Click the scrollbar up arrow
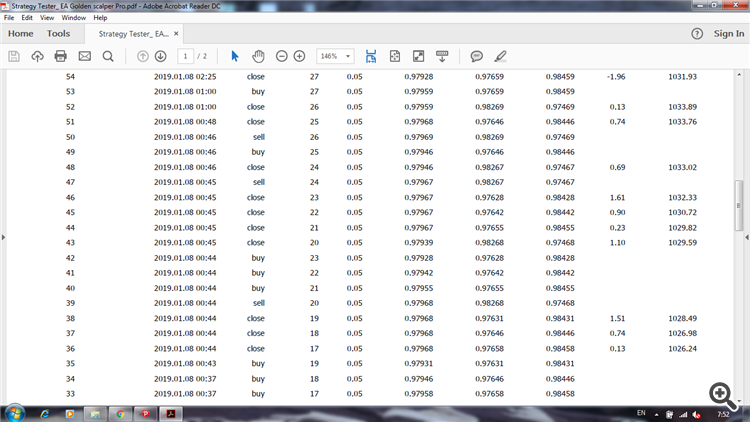 (739, 75)
